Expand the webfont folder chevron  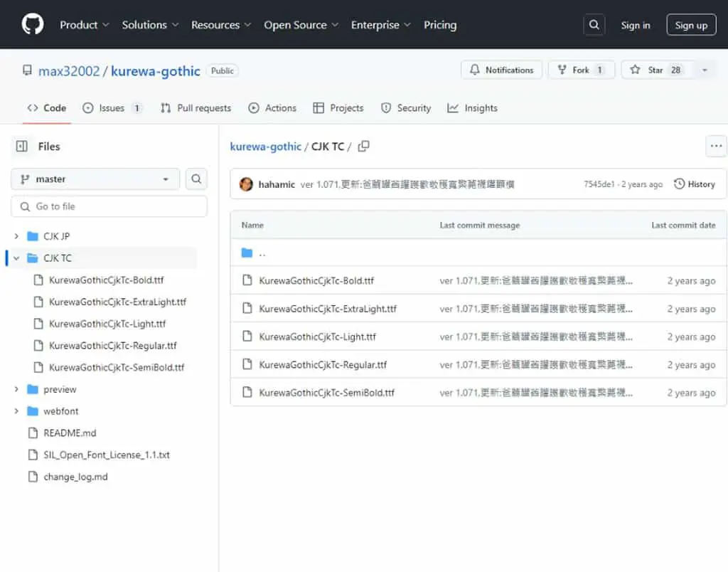click(16, 411)
